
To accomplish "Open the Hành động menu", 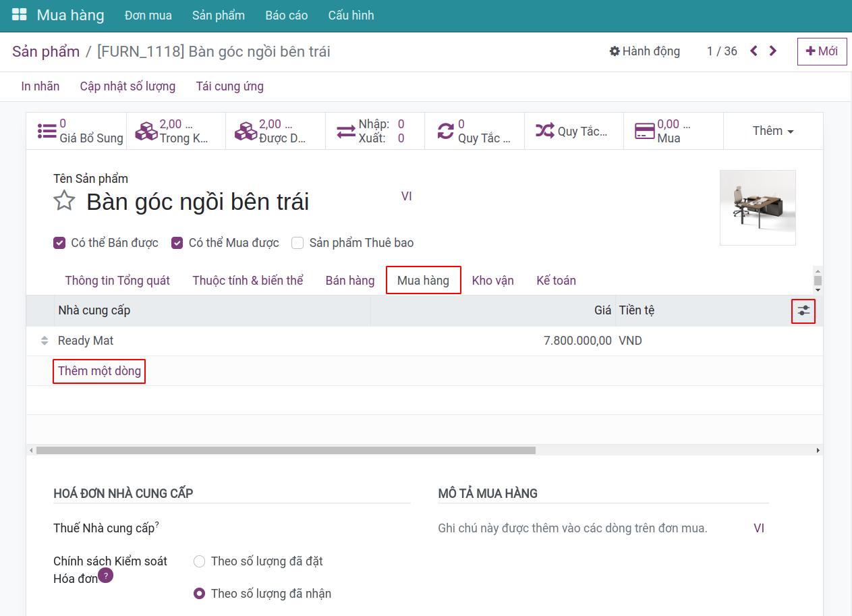I will click(644, 51).
